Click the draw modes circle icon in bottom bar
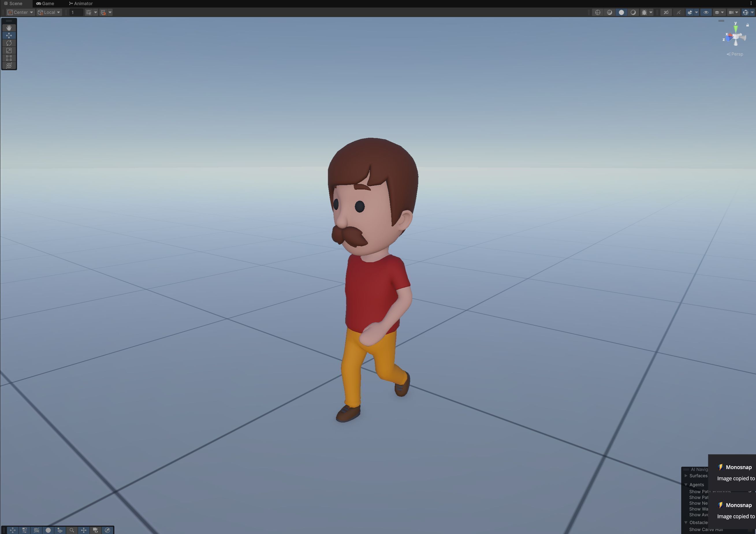Viewport: 756px width, 534px height. (48, 530)
